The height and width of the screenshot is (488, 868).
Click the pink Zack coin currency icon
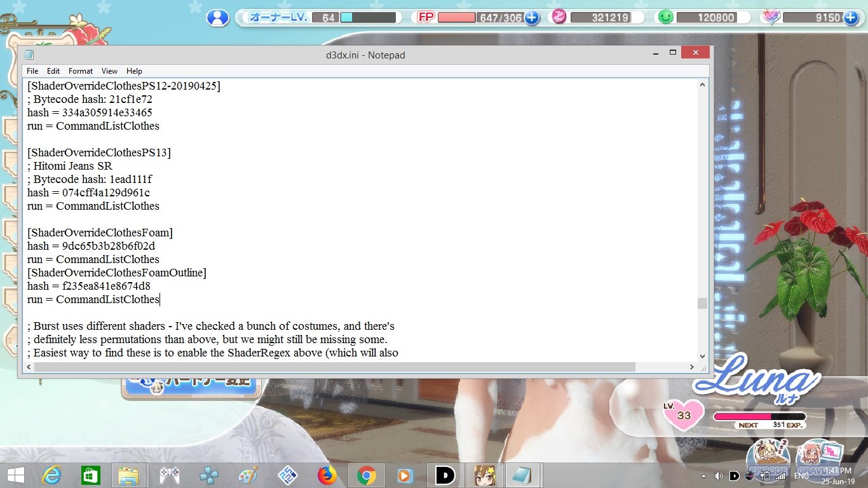pos(559,17)
